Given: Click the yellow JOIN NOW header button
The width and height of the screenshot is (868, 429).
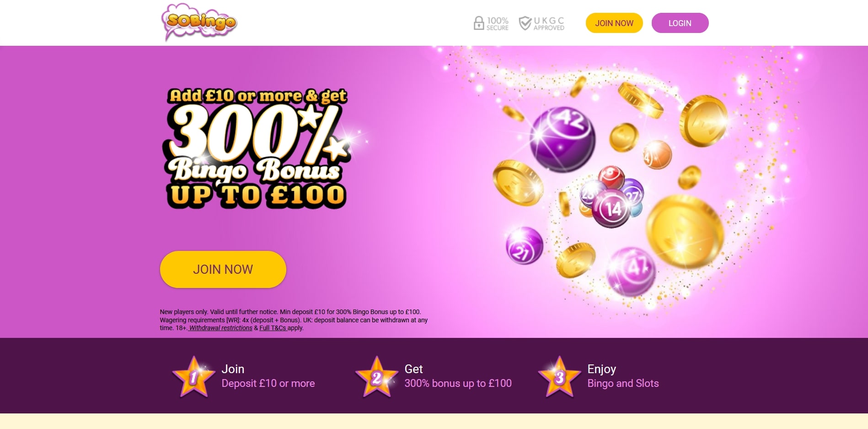Looking at the screenshot, I should coord(614,23).
